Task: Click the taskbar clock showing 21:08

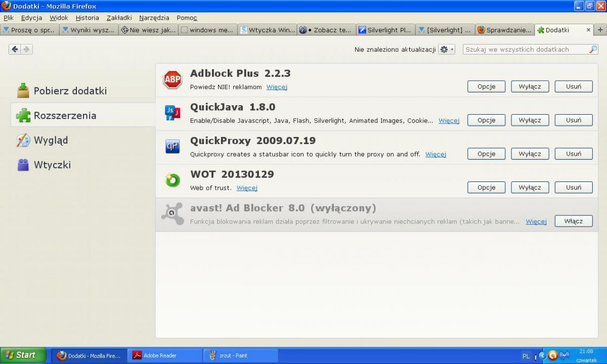Action: pyautogui.click(x=586, y=351)
